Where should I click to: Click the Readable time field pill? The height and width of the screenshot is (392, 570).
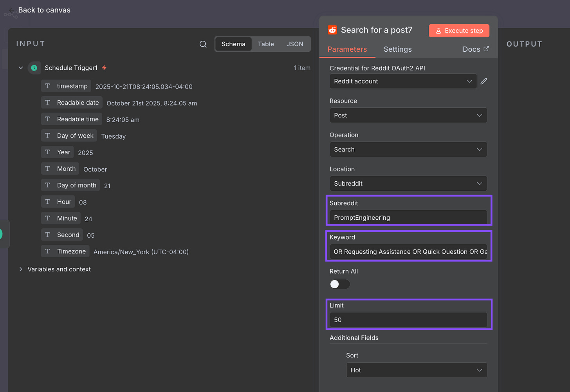[72, 119]
